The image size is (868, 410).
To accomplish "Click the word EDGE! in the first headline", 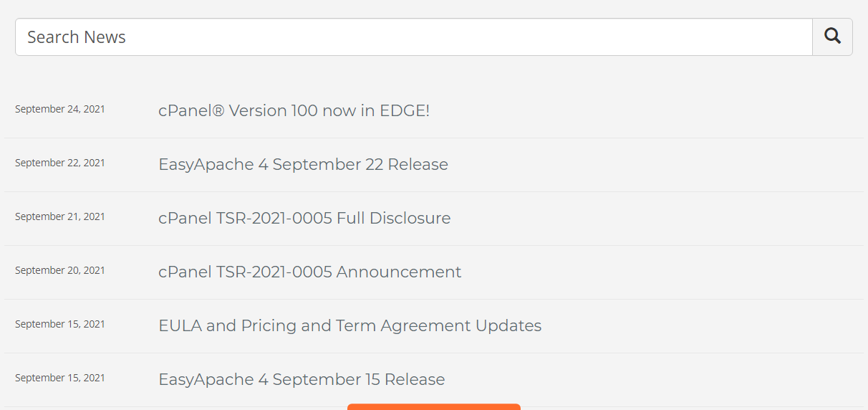I will pyautogui.click(x=405, y=111).
